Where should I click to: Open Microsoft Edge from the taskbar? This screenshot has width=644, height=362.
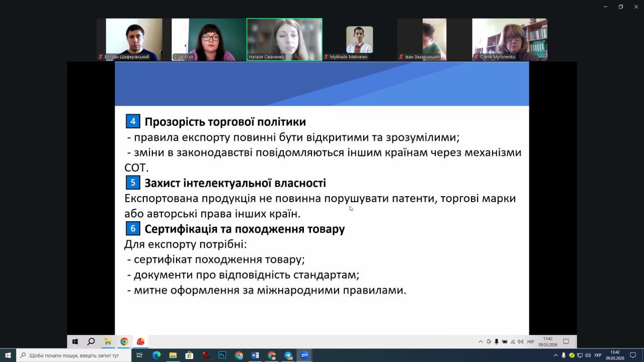[x=156, y=355]
